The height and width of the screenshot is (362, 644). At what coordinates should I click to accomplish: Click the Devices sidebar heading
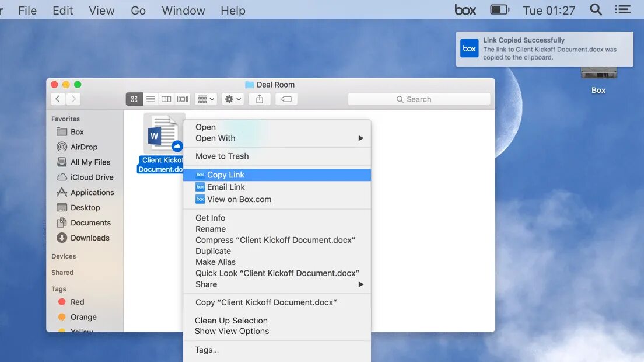point(64,256)
